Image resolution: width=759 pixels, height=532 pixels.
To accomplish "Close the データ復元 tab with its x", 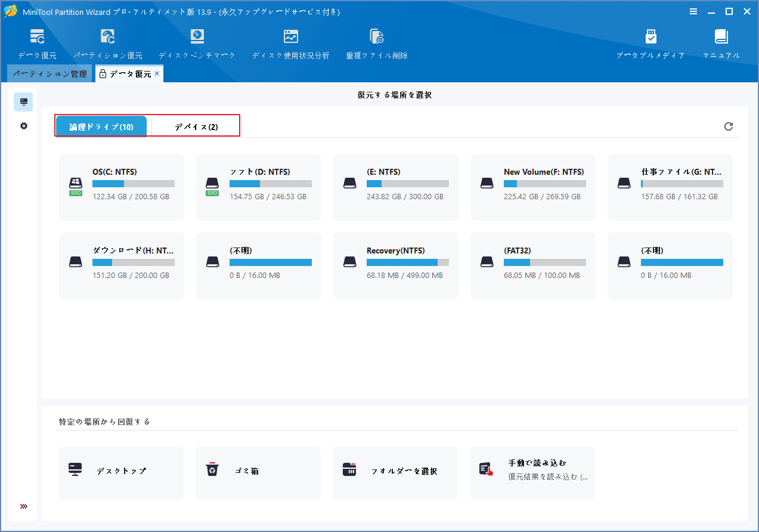I will [157, 73].
